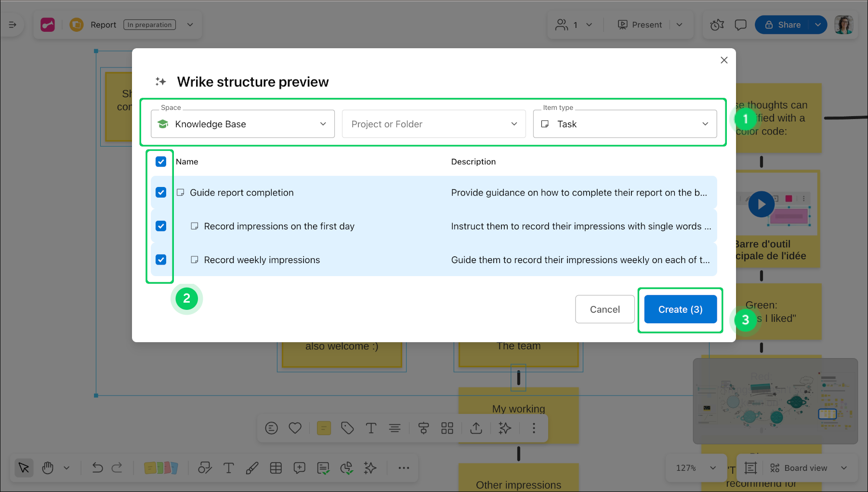Select the hand pan tool
Viewport: 868px width, 492px height.
(x=48, y=468)
